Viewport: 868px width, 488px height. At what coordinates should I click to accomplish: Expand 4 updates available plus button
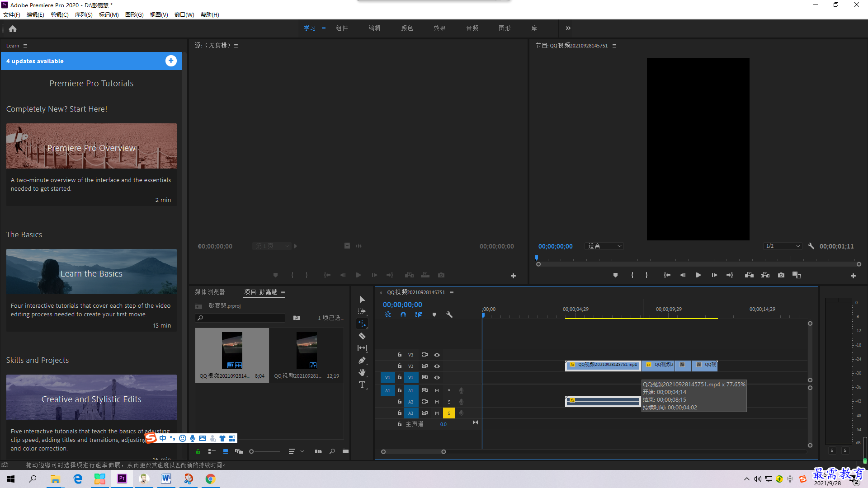coord(171,61)
